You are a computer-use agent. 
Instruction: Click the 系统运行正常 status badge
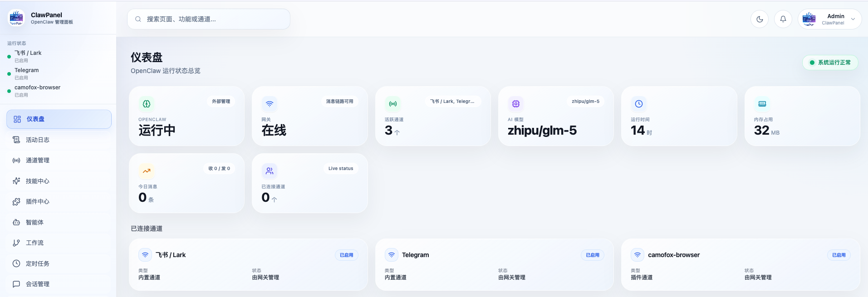point(830,63)
